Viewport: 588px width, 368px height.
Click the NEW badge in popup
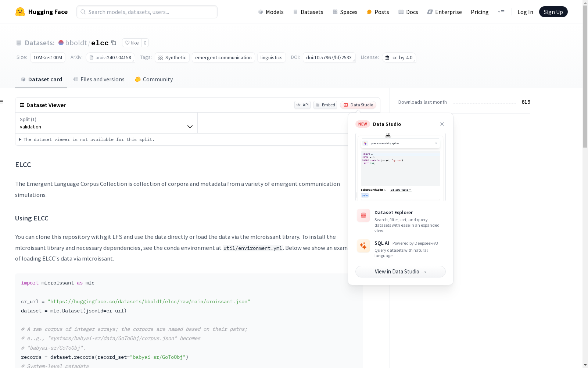click(363, 124)
